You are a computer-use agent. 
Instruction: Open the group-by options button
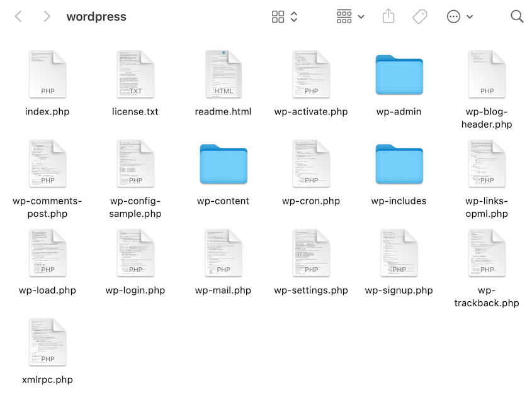click(x=344, y=16)
